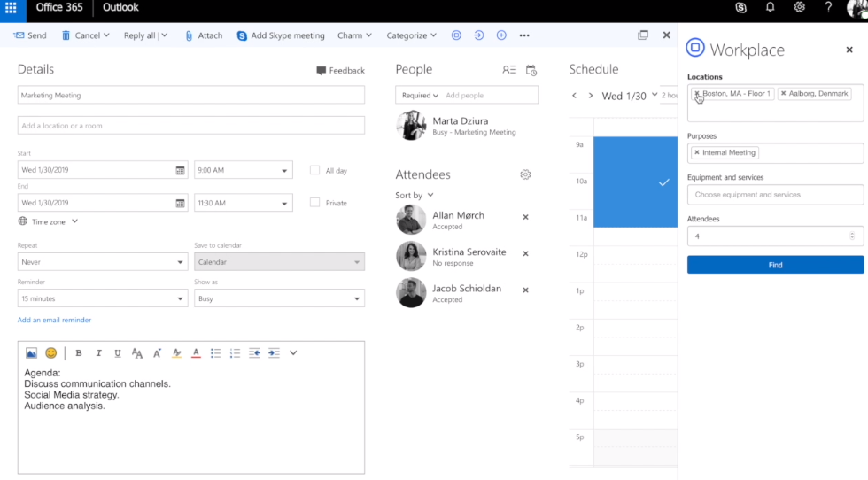This screenshot has height=480, width=868.
Task: Open the Categorize menu
Action: pos(411,35)
